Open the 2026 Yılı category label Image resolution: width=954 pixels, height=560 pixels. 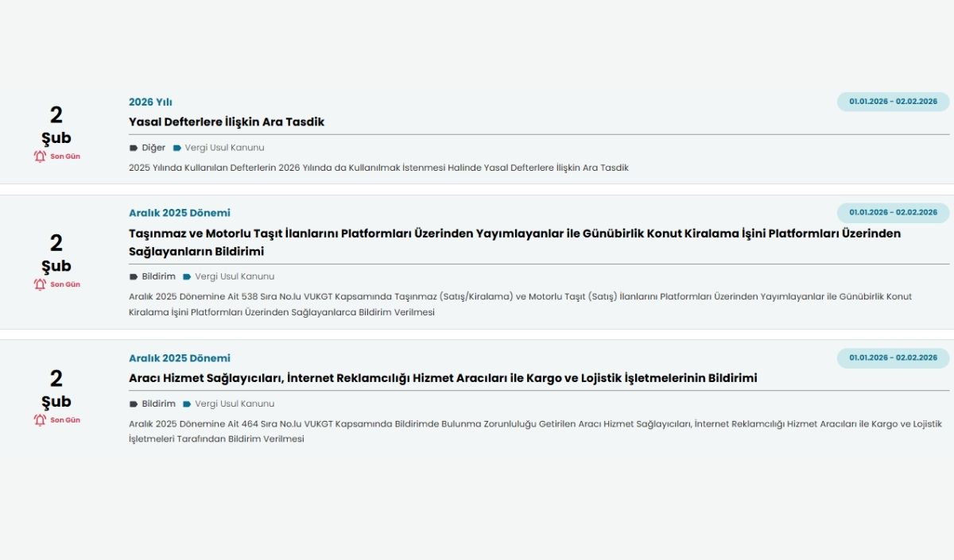(x=150, y=102)
